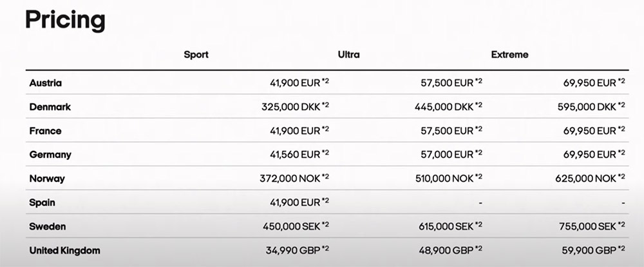Select the Spain row label
The height and width of the screenshot is (267, 644).
42,203
